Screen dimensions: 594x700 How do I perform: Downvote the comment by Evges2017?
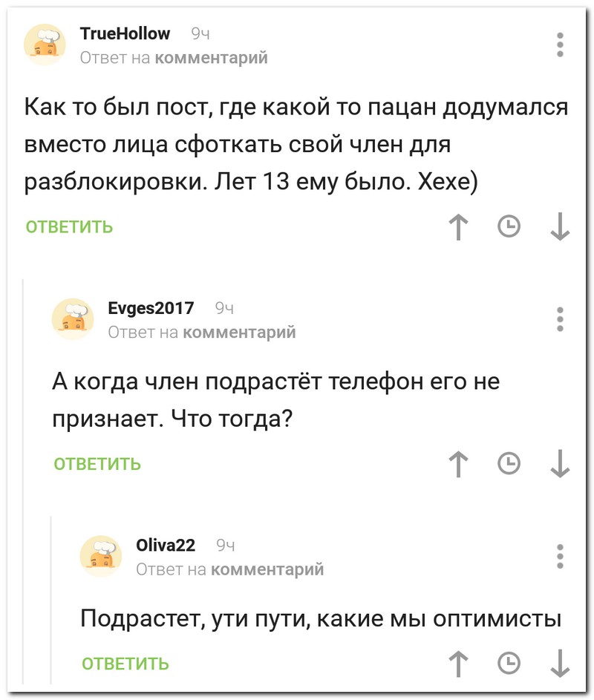pyautogui.click(x=561, y=464)
